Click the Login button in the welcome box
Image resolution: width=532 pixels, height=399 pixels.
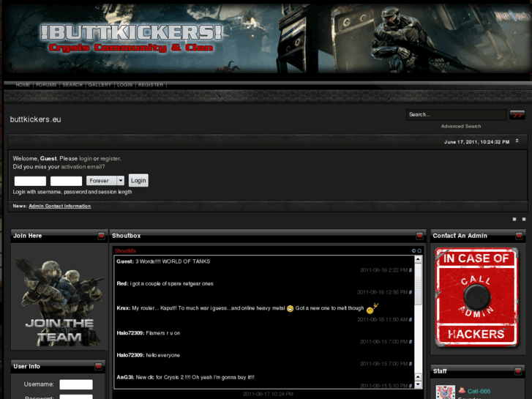click(x=138, y=180)
